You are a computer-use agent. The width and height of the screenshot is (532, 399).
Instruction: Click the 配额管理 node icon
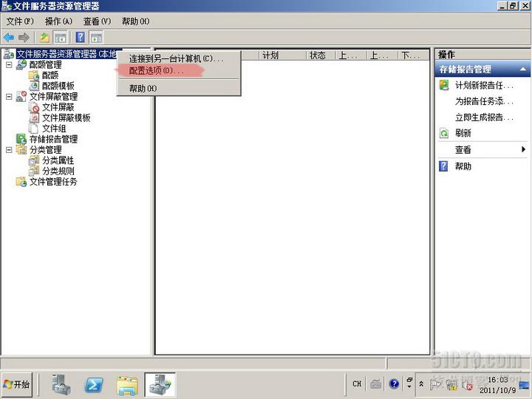click(x=21, y=64)
